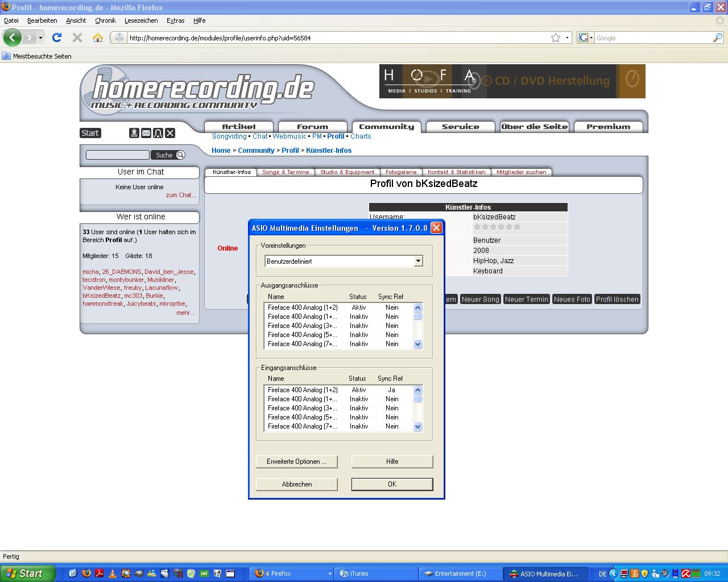This screenshot has width=728, height=582.
Task: Click the site's X logout icon
Action: [x=170, y=133]
